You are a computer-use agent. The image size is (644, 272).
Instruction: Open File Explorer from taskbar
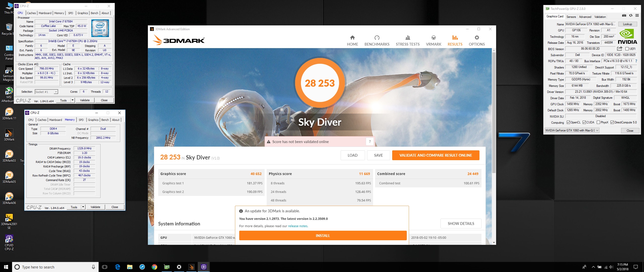pyautogui.click(x=130, y=267)
